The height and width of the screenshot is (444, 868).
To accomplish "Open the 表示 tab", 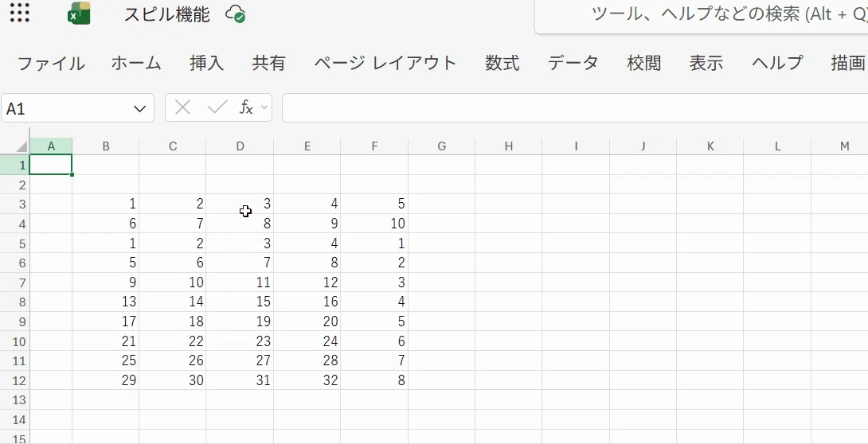I will point(706,63).
